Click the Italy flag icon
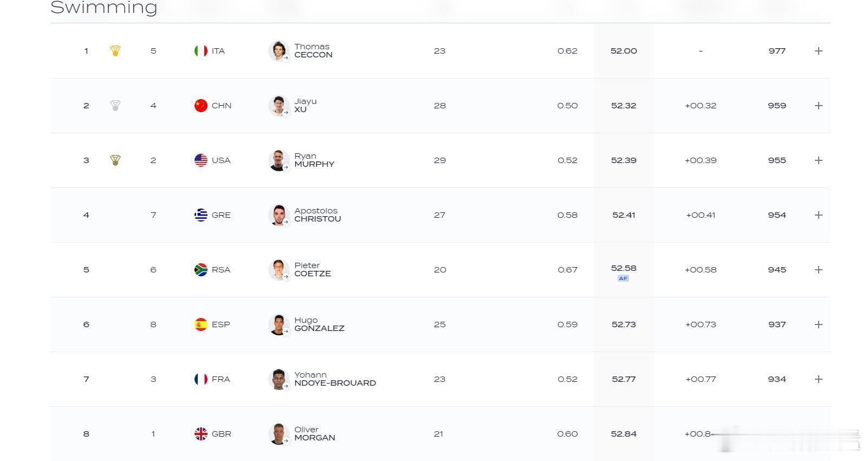The height and width of the screenshot is (461, 868). tap(201, 51)
